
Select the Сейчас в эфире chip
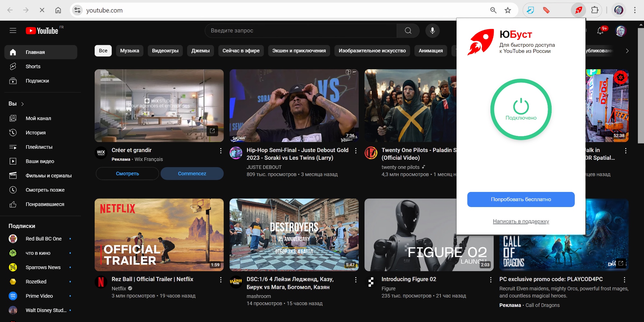[x=241, y=51]
